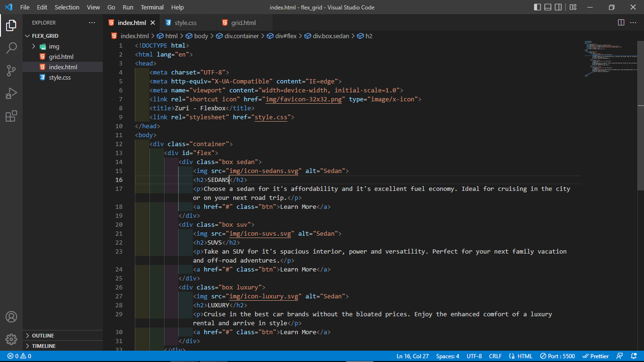
Task: Click the style.css href link
Action: pos(272,117)
